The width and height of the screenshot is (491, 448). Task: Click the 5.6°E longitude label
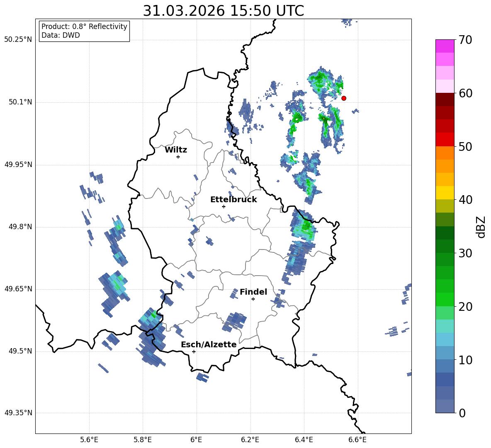pos(89,440)
